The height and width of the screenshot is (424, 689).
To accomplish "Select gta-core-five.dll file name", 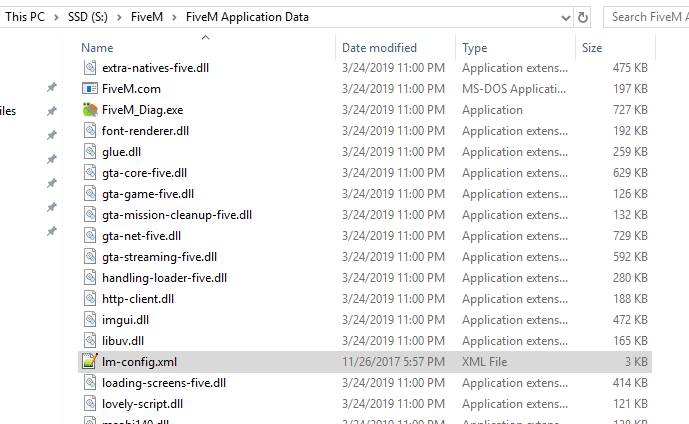I will click(x=145, y=173).
